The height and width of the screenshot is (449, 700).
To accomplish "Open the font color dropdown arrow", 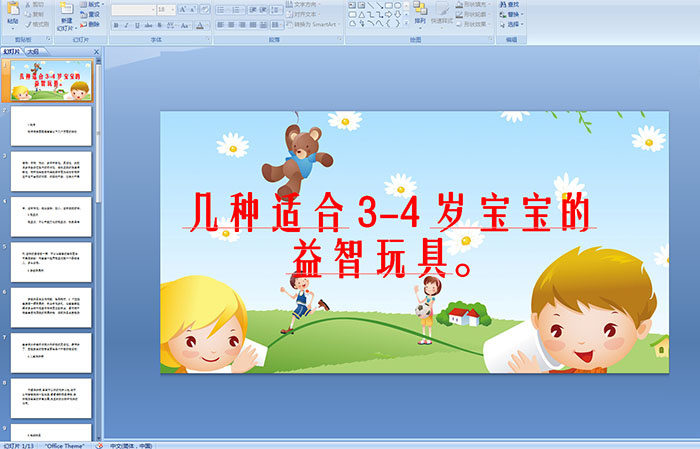I will (207, 25).
